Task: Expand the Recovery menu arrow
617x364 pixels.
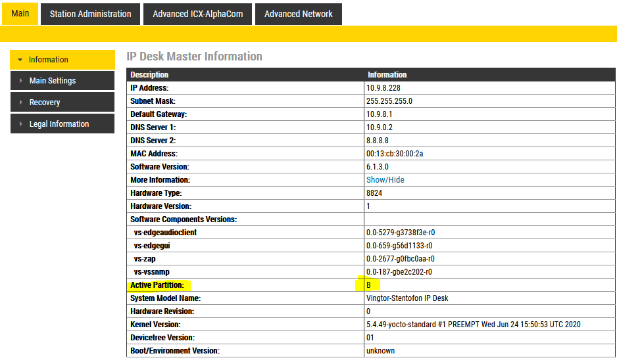Action: pyautogui.click(x=21, y=102)
